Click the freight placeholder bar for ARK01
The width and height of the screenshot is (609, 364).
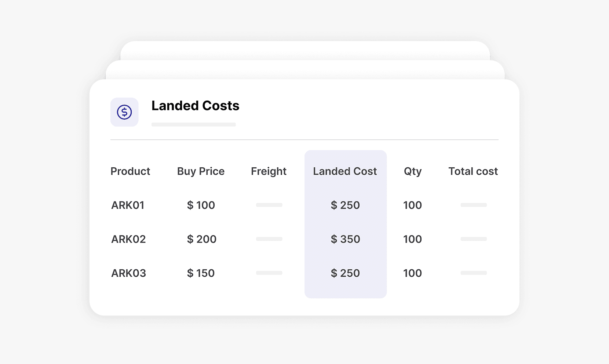pyautogui.click(x=269, y=205)
